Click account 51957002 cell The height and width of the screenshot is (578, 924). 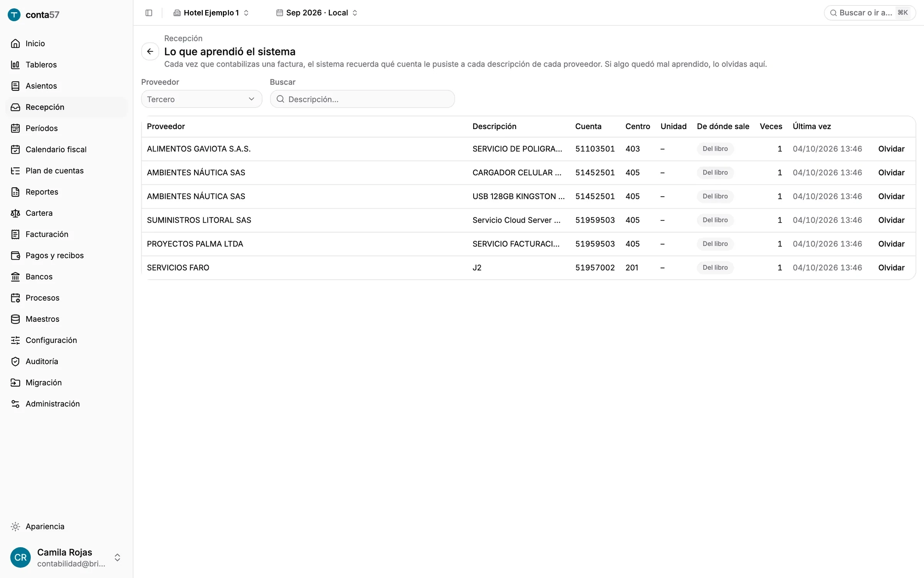(x=595, y=267)
